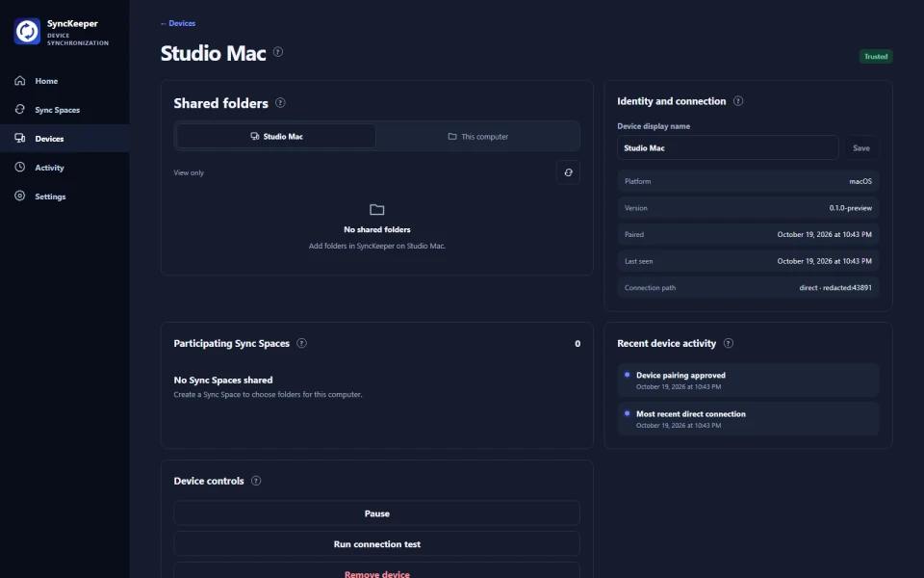Image resolution: width=924 pixels, height=578 pixels.
Task: Click Most recent direct connection entry
Action: [x=748, y=419]
